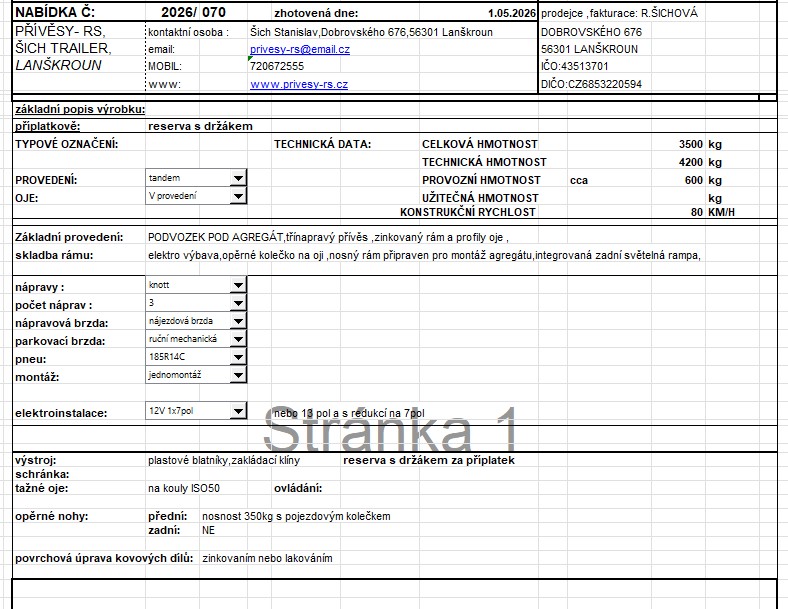Select the IČO:43513701 cell
Viewport: 788px width, 609px height.
pos(574,66)
